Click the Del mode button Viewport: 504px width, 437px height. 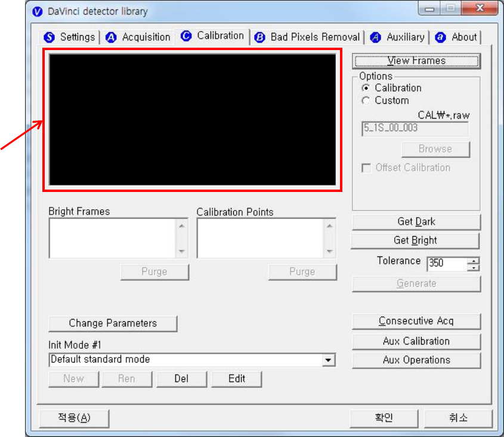pos(181,379)
